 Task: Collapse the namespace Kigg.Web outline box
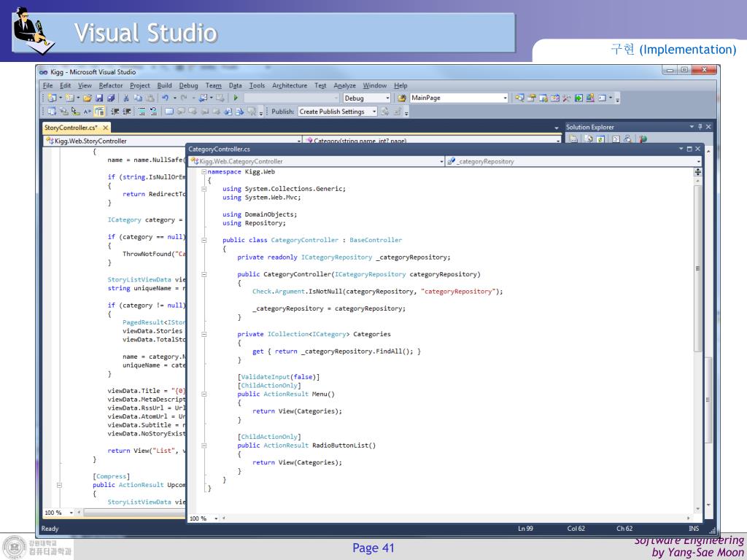point(204,172)
